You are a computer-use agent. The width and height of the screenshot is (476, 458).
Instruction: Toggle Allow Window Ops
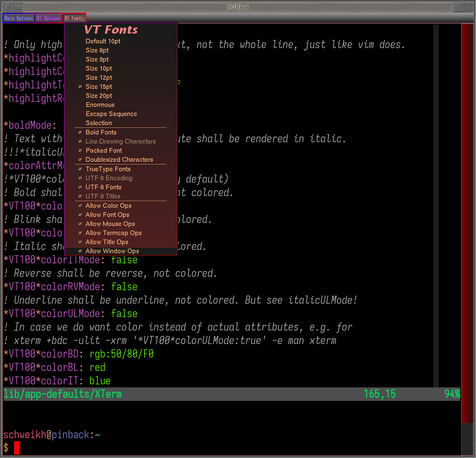112,251
